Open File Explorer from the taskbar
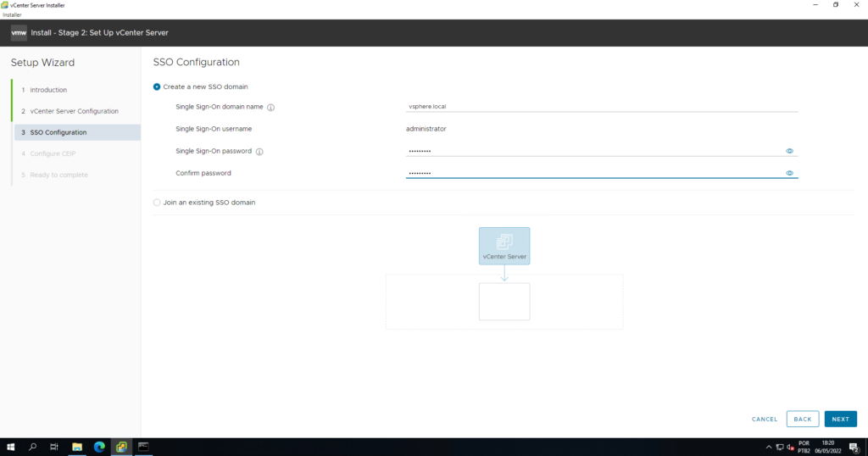 (77, 447)
